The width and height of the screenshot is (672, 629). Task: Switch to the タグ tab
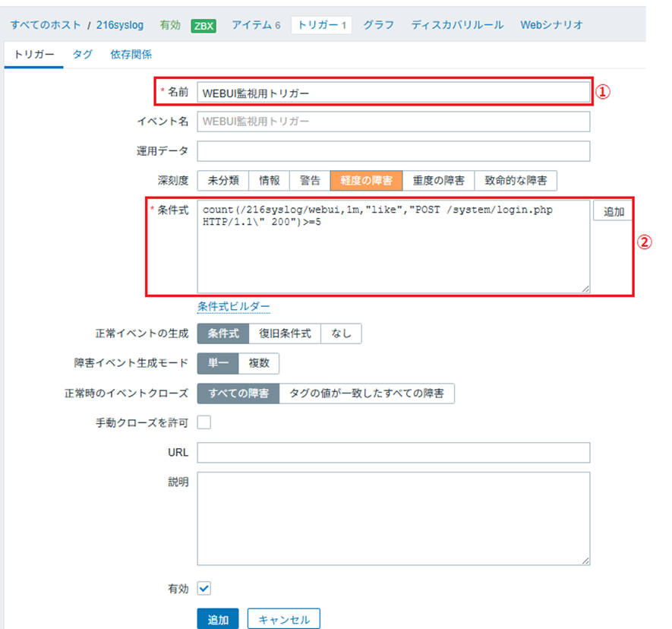(83, 55)
